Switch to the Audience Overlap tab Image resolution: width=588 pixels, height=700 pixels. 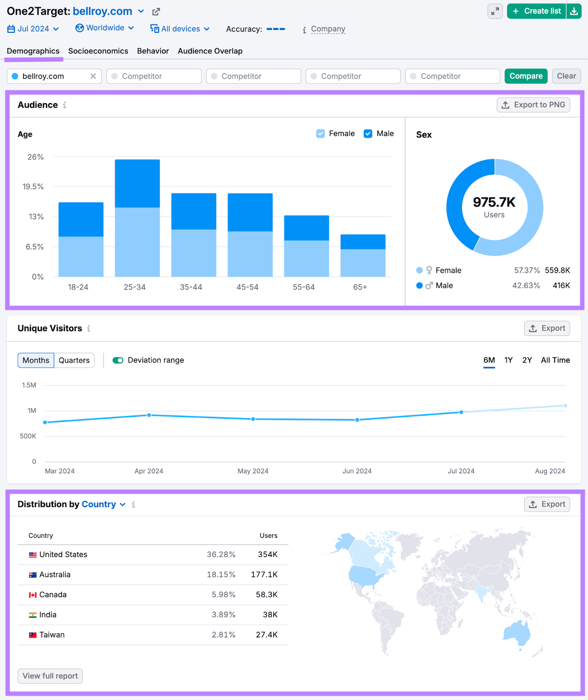click(210, 51)
